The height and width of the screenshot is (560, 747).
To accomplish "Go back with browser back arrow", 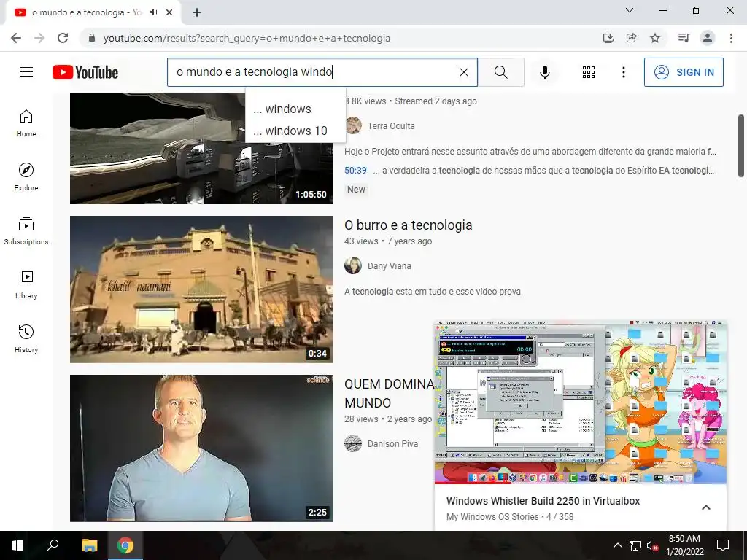I will coord(16,38).
